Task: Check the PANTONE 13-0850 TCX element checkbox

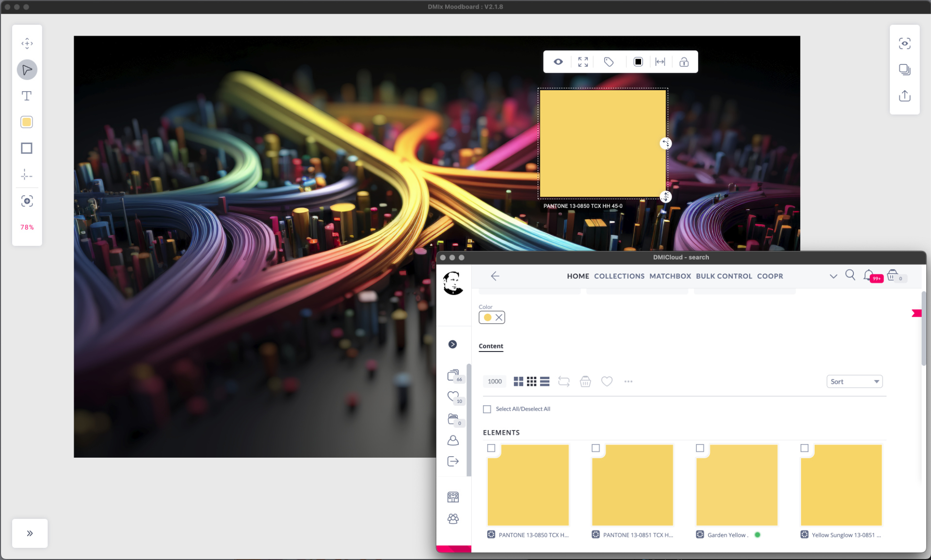Action: coord(491,448)
